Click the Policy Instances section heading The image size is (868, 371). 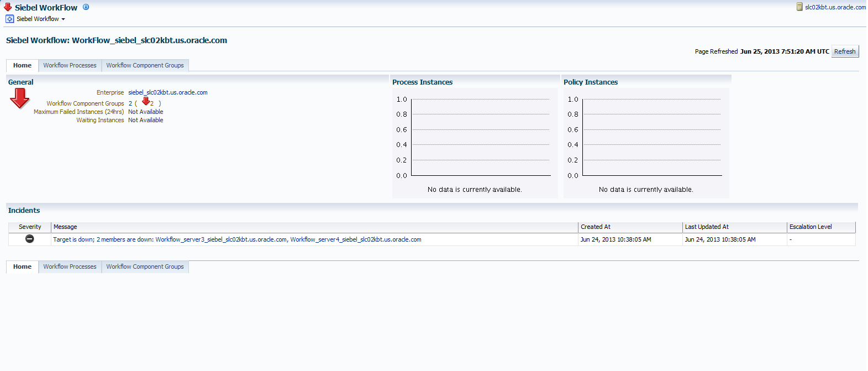(x=591, y=82)
